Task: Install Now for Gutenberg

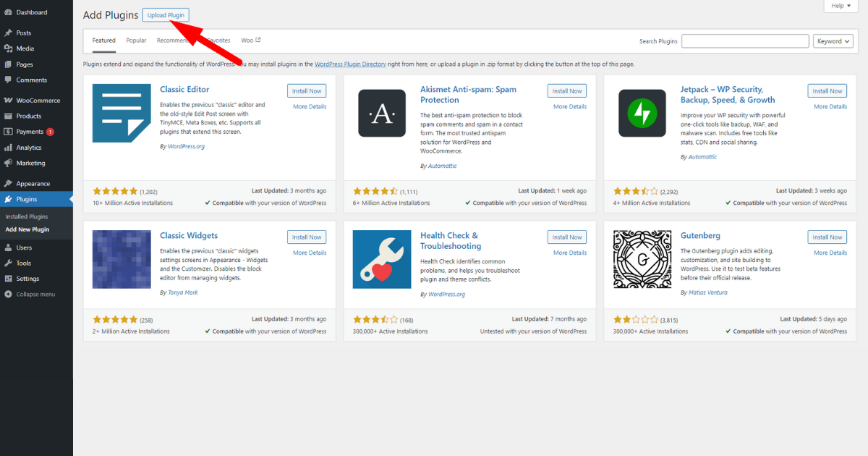Action: [x=827, y=237]
